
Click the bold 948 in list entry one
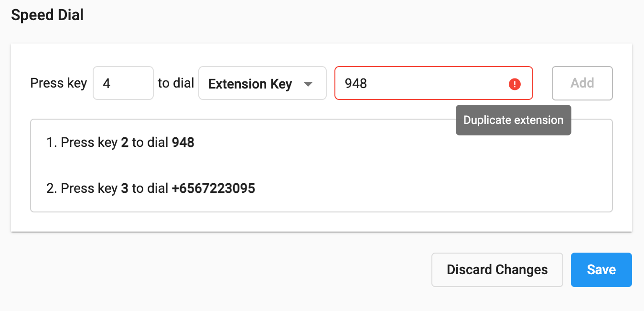183,143
